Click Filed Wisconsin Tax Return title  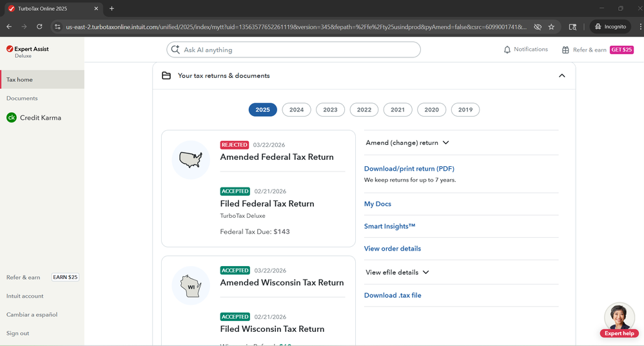272,329
